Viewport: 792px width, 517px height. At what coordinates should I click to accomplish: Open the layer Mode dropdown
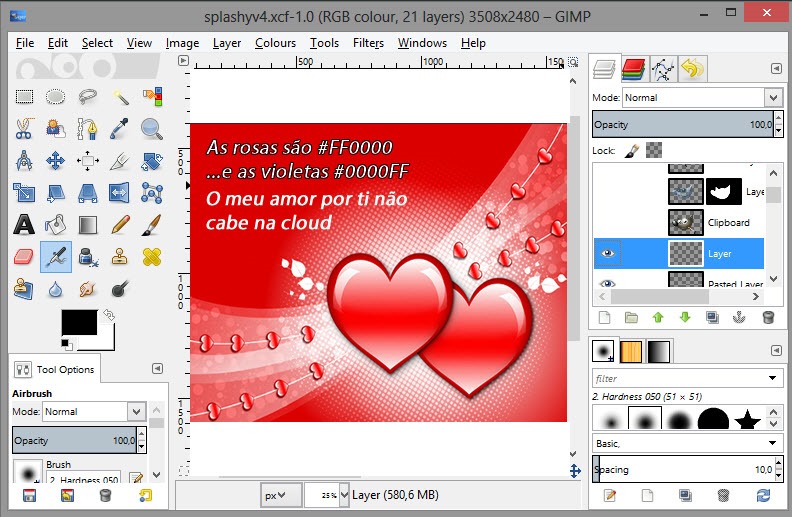[x=701, y=98]
